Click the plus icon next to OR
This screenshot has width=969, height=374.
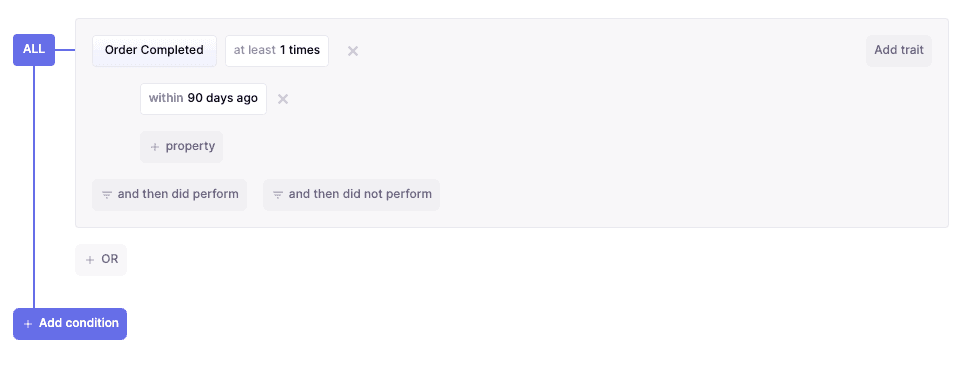[x=90, y=260]
